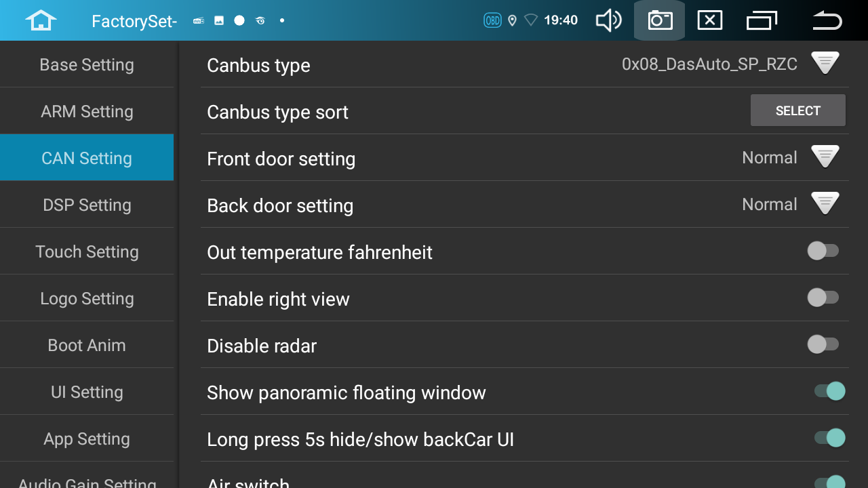Switch to DSP Setting tab
Viewport: 868px width, 488px height.
[x=87, y=205]
